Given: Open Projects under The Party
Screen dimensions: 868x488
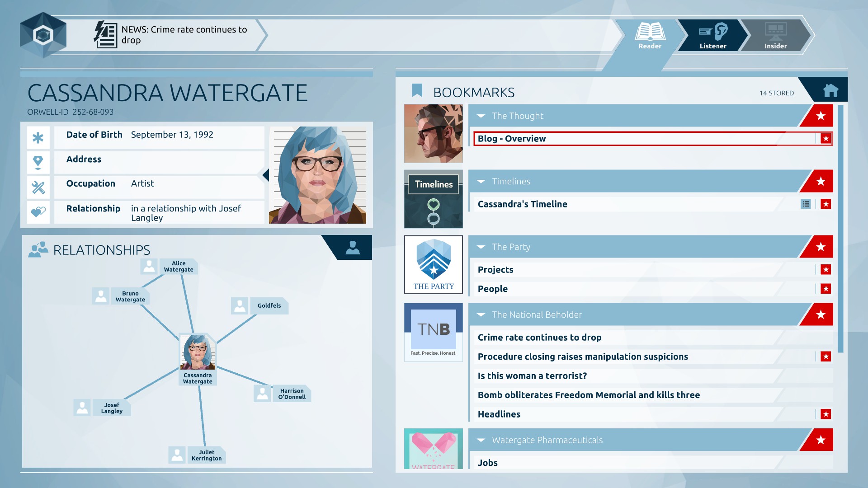Looking at the screenshot, I should (495, 269).
